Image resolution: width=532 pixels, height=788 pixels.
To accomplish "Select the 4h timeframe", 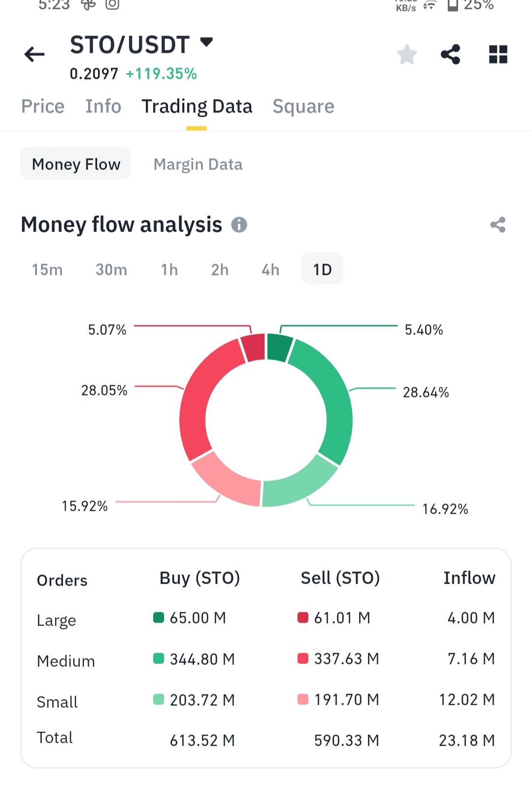I will tap(270, 270).
